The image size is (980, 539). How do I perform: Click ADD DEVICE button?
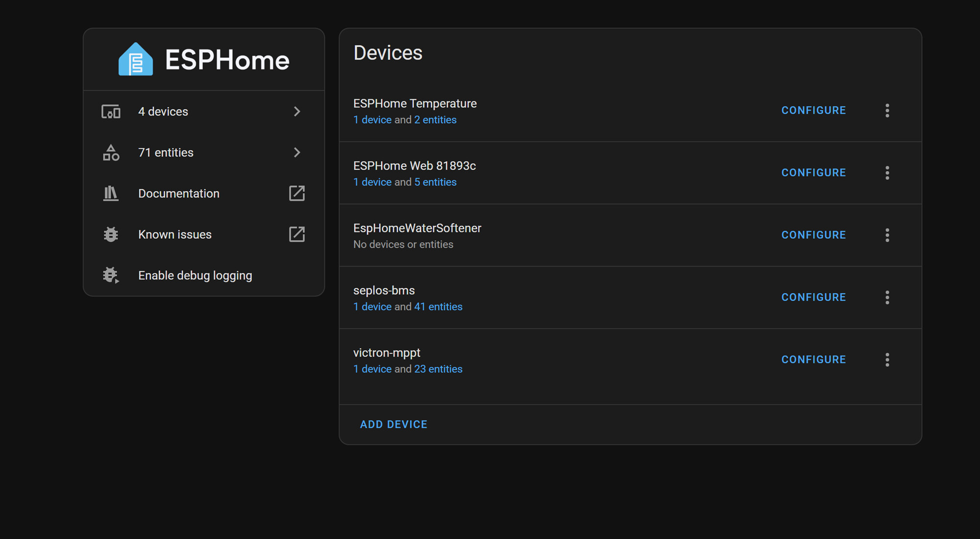(393, 424)
